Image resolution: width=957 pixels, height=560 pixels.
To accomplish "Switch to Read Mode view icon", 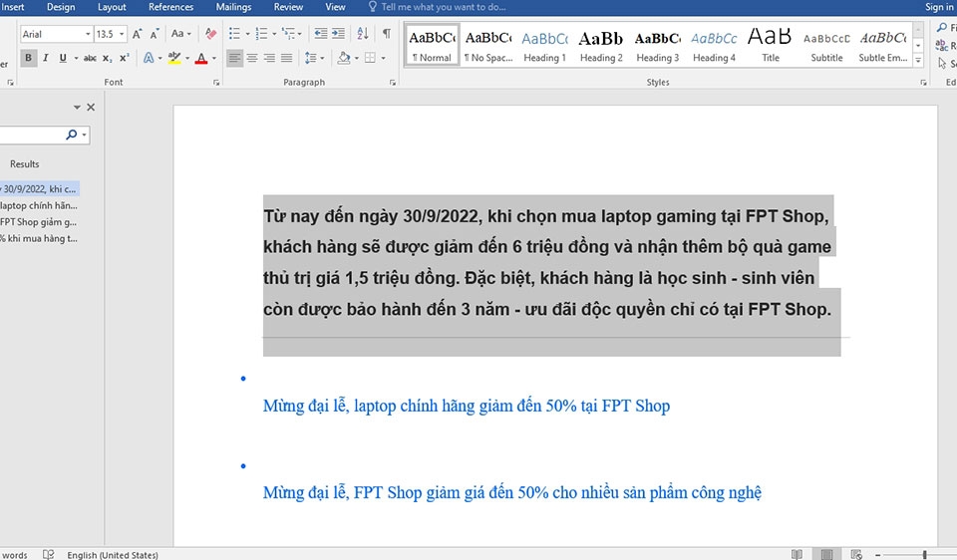I will (x=797, y=554).
